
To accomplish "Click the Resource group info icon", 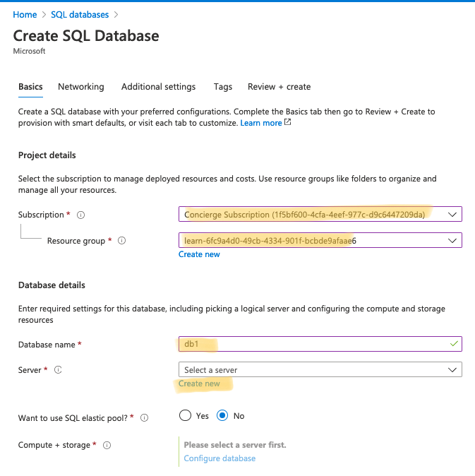I will (121, 241).
